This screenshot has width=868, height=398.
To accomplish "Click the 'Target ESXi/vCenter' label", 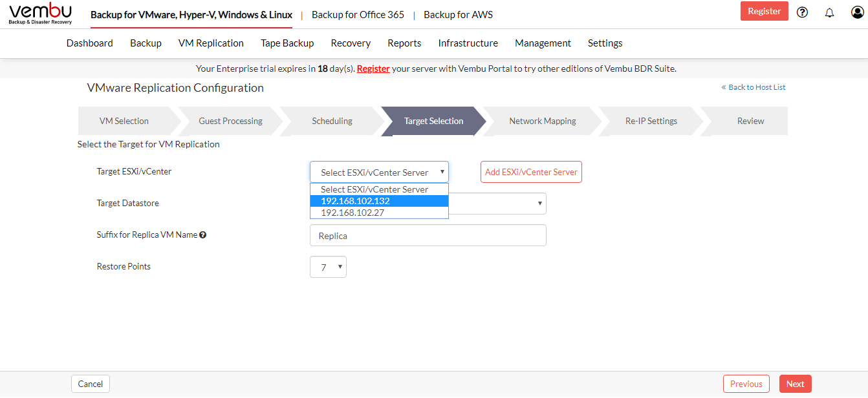I will [x=135, y=171].
